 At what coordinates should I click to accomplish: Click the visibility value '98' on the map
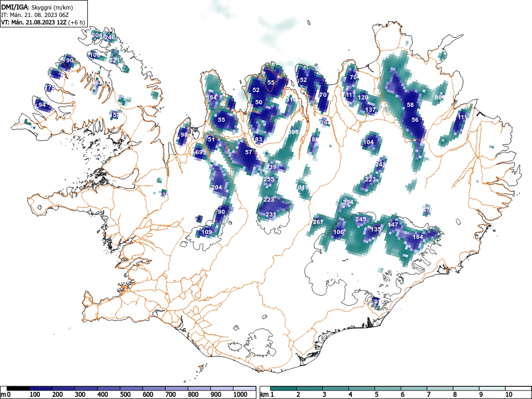tap(184, 135)
